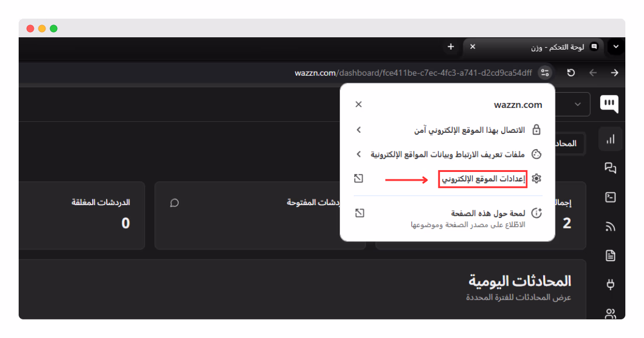
Task: Close the wazzn.com site info popup
Action: [x=358, y=104]
